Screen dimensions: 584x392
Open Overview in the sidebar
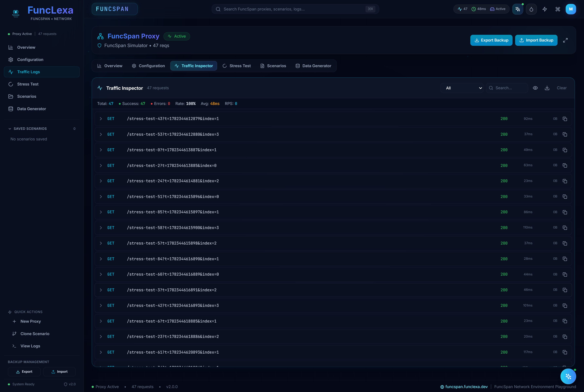pyautogui.click(x=42, y=47)
